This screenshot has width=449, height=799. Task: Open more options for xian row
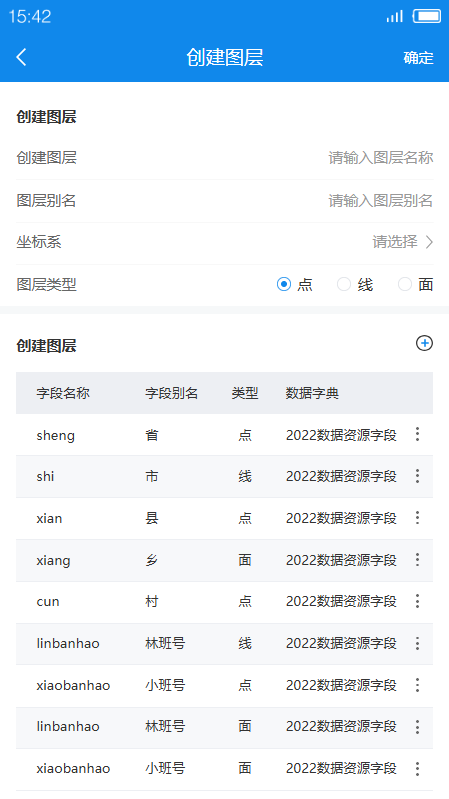tap(417, 518)
